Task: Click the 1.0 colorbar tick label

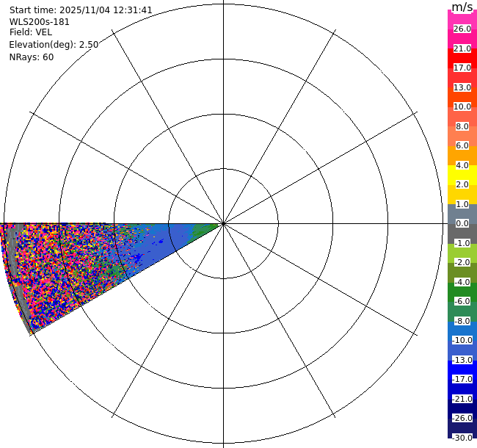Action: (x=462, y=204)
